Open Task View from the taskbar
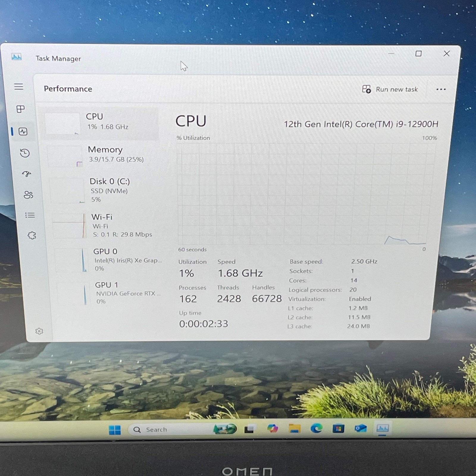Image resolution: width=476 pixels, height=476 pixels. point(249,429)
